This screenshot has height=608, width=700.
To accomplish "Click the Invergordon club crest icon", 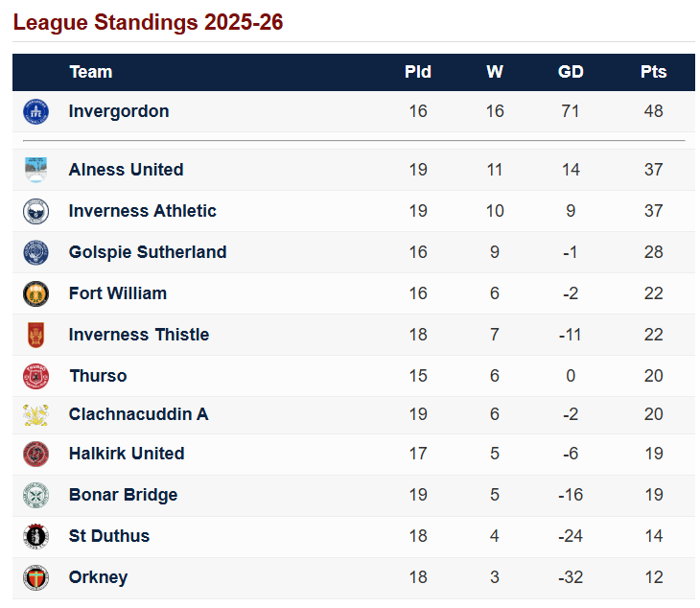I will click(35, 111).
